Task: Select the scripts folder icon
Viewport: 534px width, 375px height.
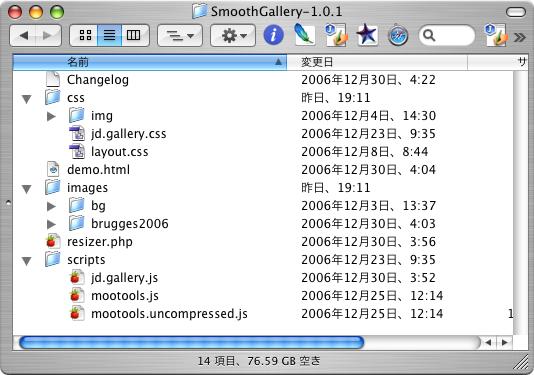Action: [53, 260]
